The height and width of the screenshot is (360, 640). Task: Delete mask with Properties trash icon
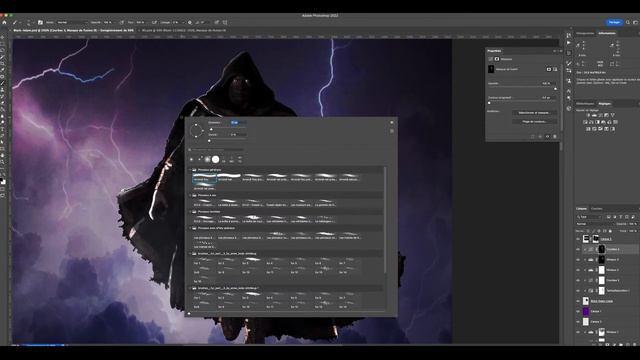pyautogui.click(x=555, y=137)
